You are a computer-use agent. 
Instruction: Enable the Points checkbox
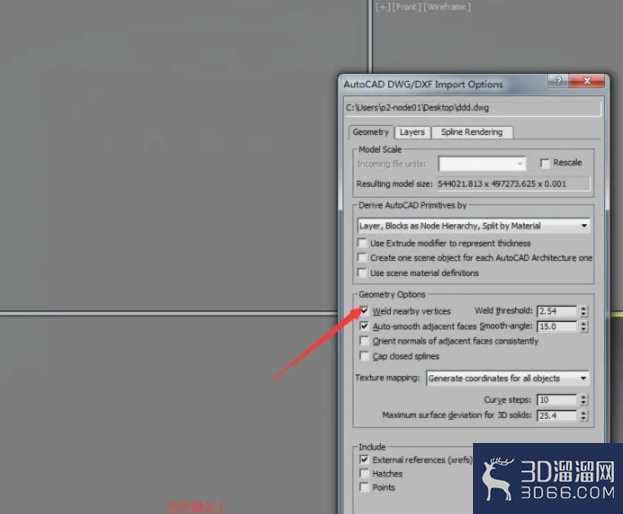click(364, 487)
